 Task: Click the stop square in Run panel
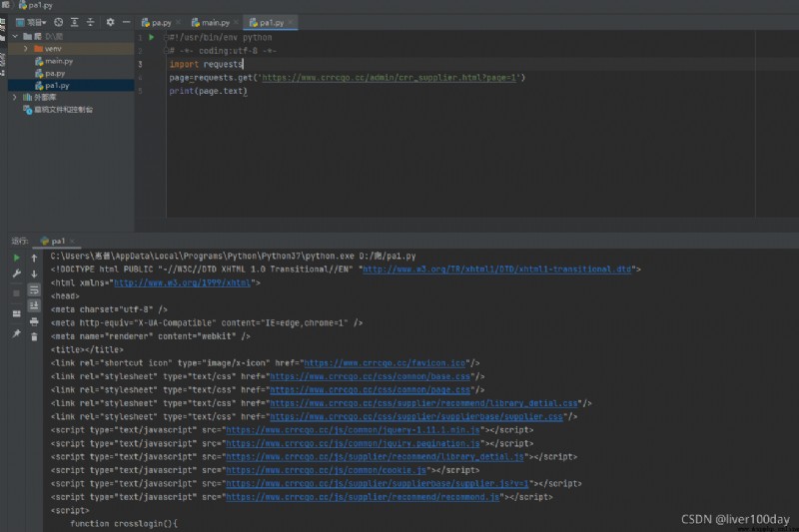[x=16, y=293]
